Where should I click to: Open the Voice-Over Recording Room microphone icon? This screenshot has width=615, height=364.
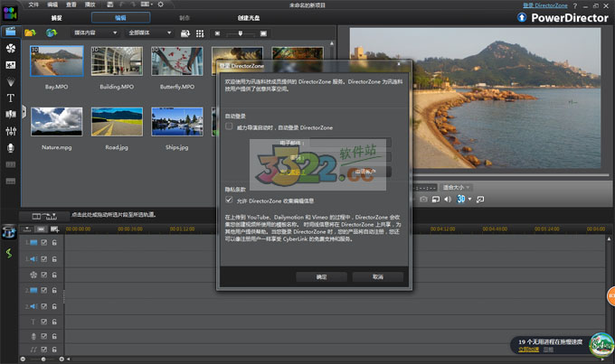[x=11, y=147]
